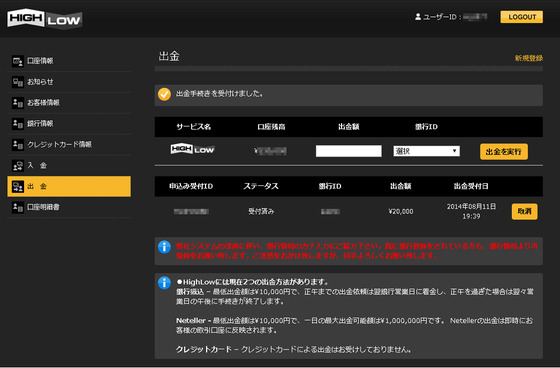
Task: Click the お知らせ sidebar icon
Action: (18, 82)
